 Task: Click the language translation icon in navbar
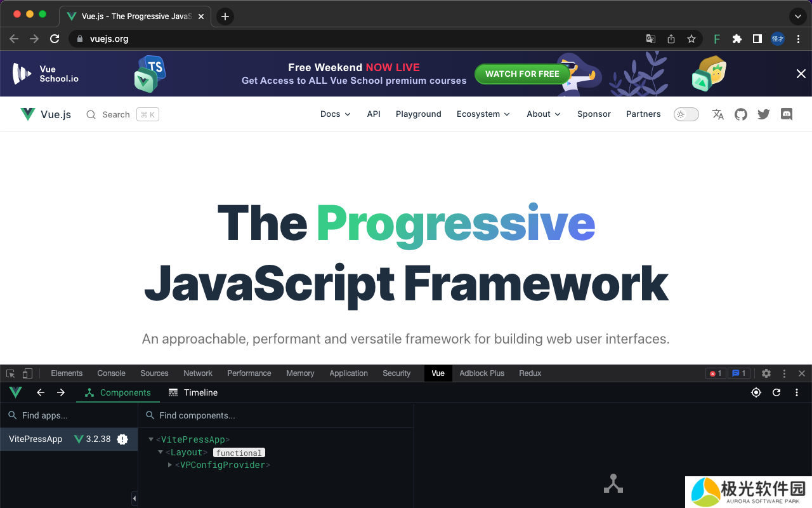718,114
